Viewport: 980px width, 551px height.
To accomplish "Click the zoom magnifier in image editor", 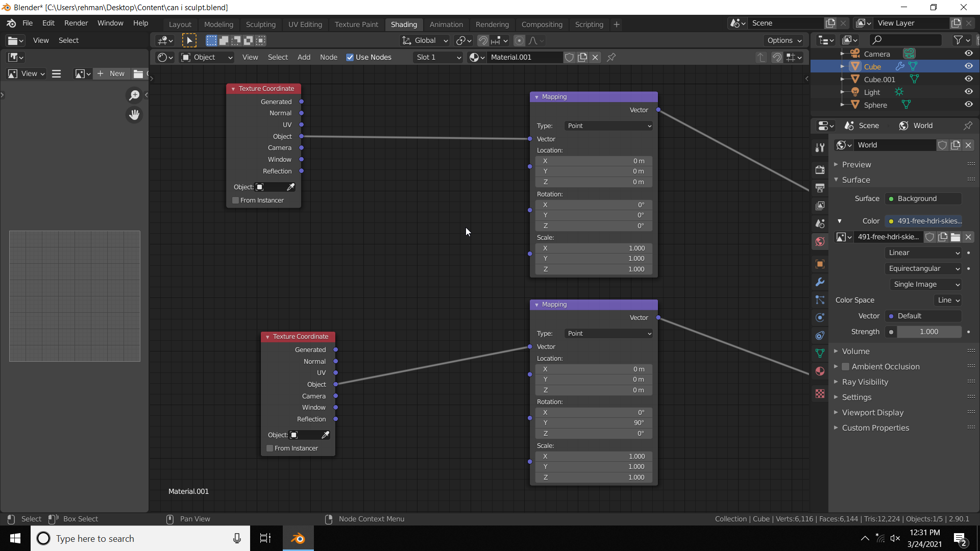I will point(134,95).
